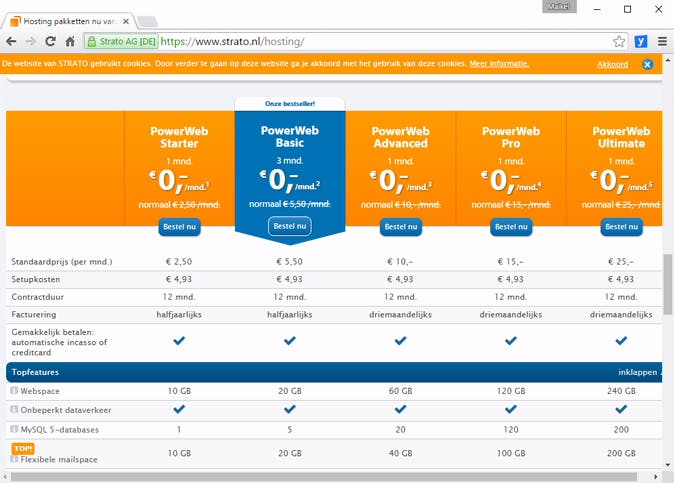Click the horizontal scrollbar left arrow
Screen dimensions: 674x483
click(4, 477)
